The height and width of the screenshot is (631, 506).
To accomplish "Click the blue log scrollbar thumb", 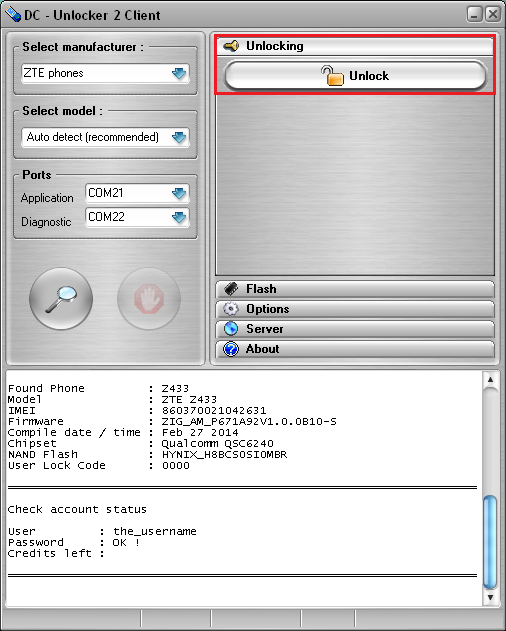I will [490, 542].
